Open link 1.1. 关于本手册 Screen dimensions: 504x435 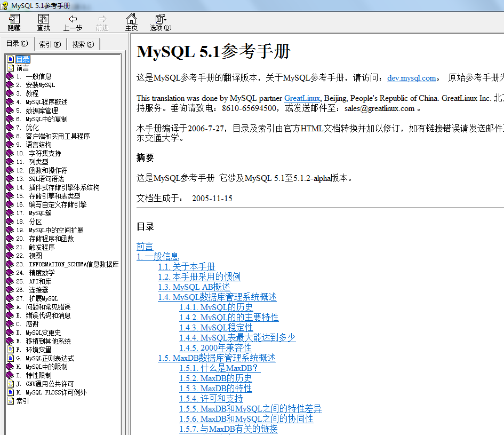187,267
